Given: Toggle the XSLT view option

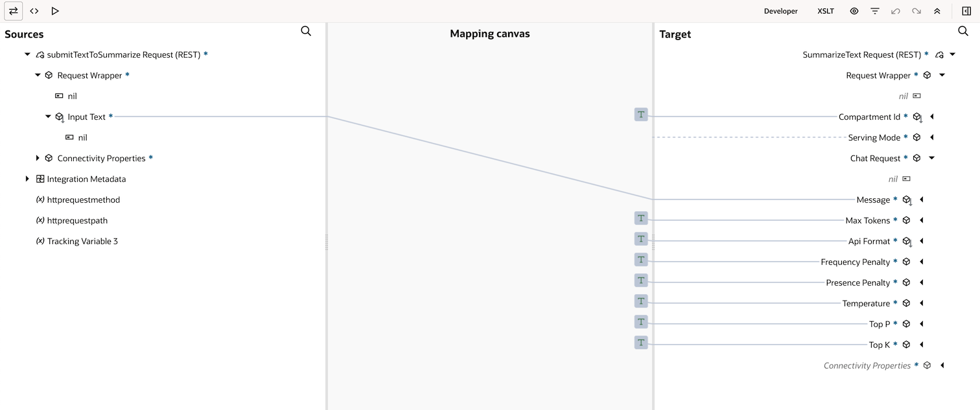Looking at the screenshot, I should pyautogui.click(x=826, y=11).
